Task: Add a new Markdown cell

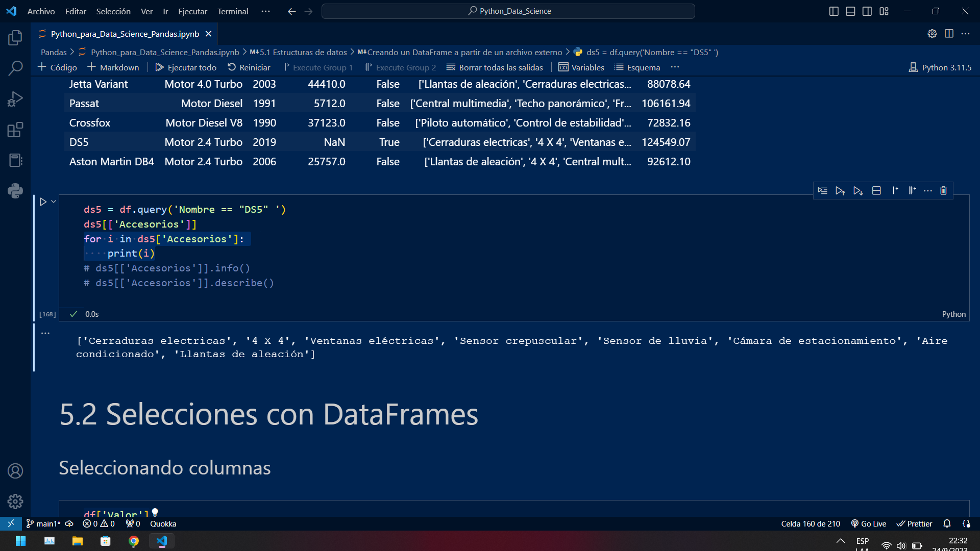Action: 113,67
